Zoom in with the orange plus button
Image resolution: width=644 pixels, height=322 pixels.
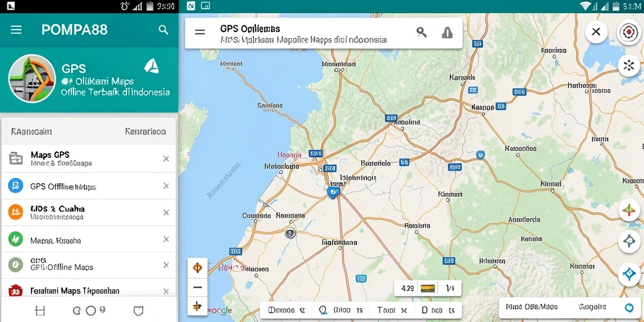[x=197, y=306]
